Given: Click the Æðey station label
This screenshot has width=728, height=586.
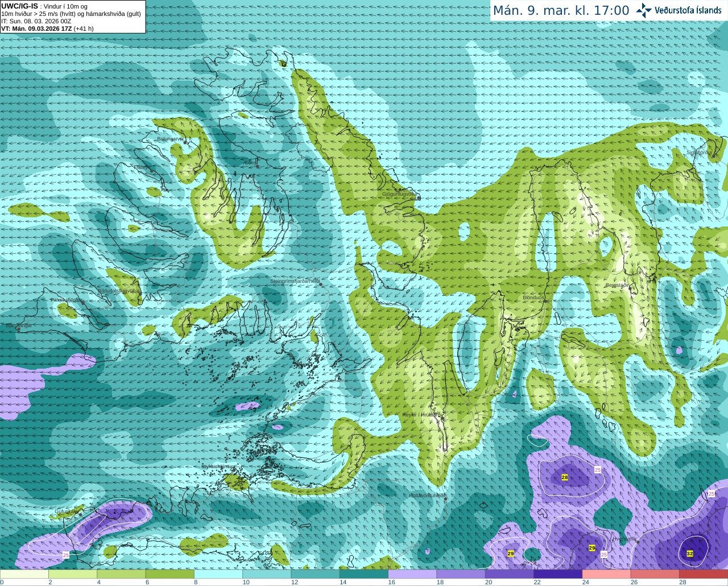Looking at the screenshot, I should tap(249, 162).
